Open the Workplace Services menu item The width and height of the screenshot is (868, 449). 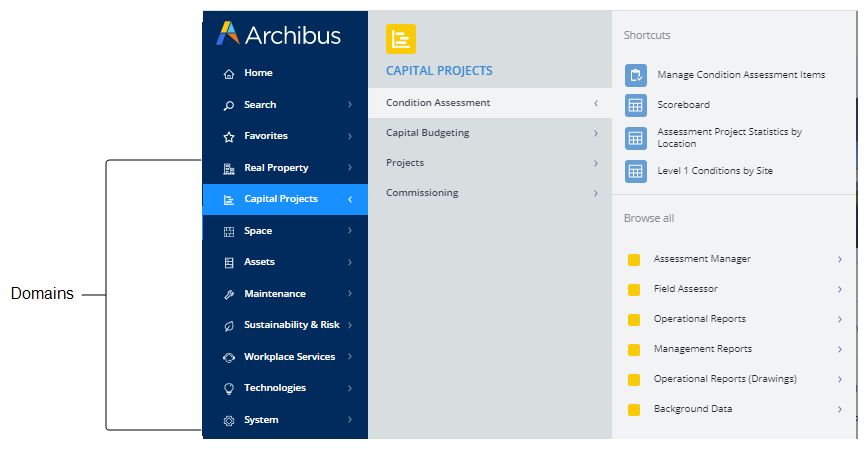coord(289,357)
